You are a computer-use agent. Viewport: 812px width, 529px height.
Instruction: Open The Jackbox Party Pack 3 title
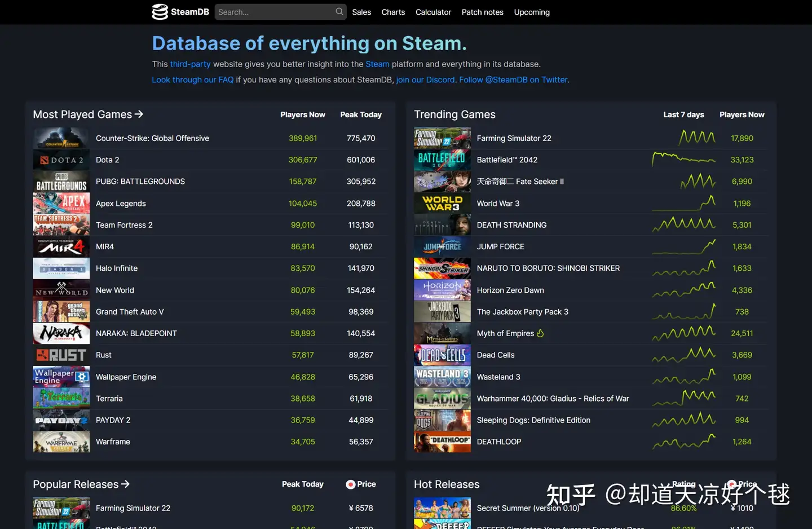522,312
